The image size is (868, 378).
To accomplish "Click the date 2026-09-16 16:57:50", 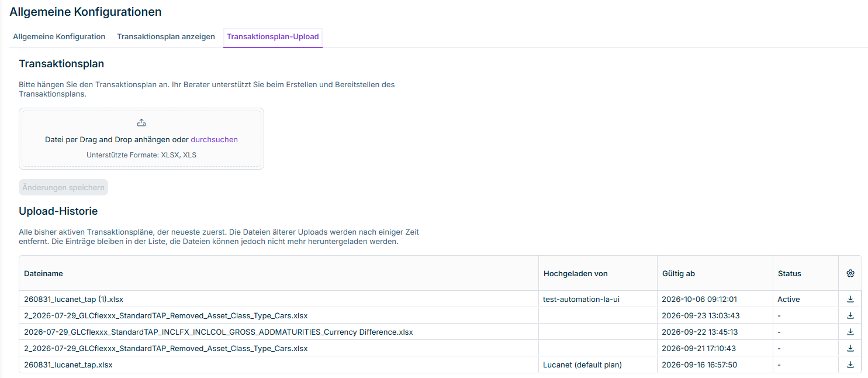I will (x=700, y=365).
